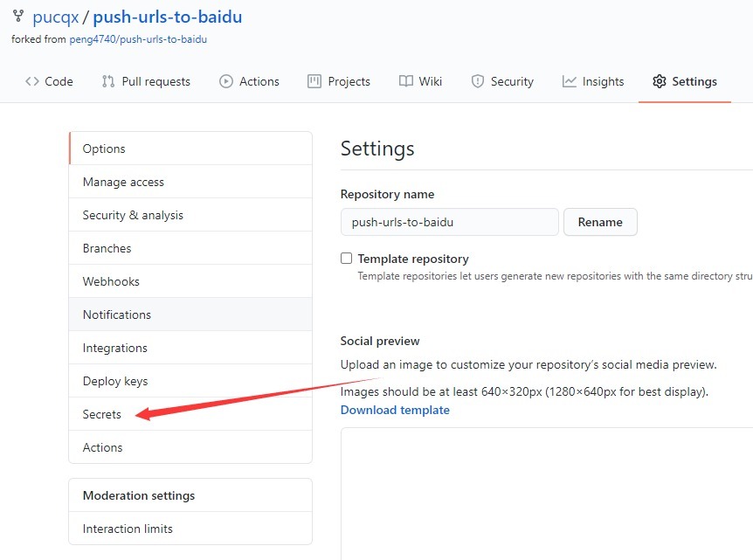Select Manage access in sidebar
This screenshot has width=753, height=560.
pyautogui.click(x=123, y=182)
